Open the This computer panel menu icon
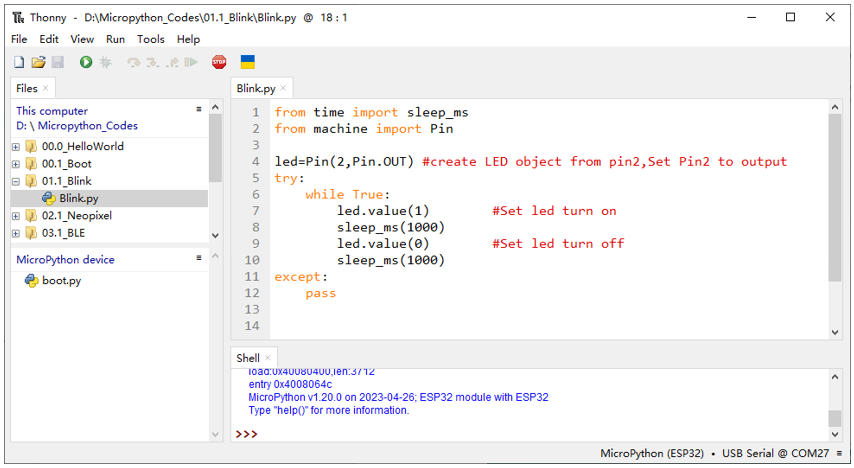The height and width of the screenshot is (468, 854). click(199, 110)
